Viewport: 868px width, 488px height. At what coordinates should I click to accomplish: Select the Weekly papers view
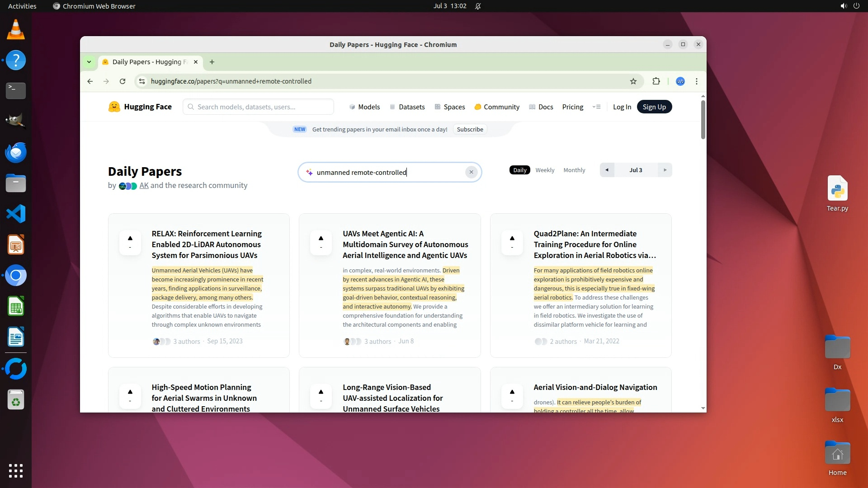(544, 170)
